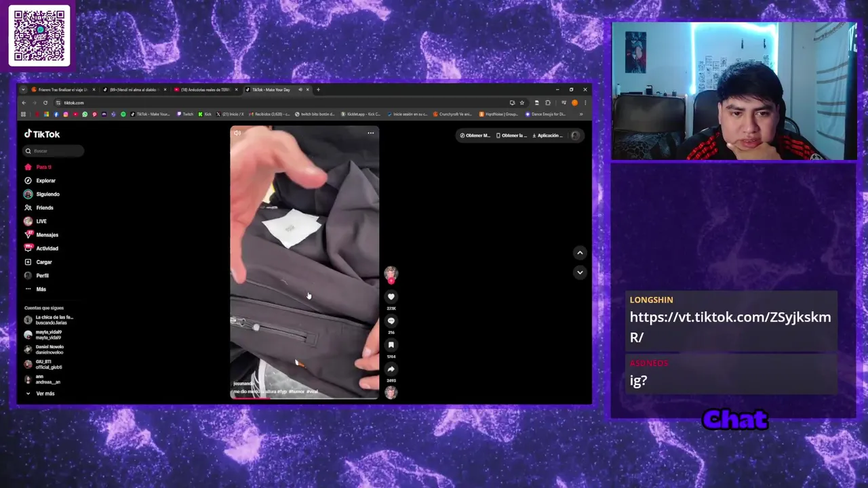
Task: Click #humor hashtag in caption
Action: [x=296, y=392]
